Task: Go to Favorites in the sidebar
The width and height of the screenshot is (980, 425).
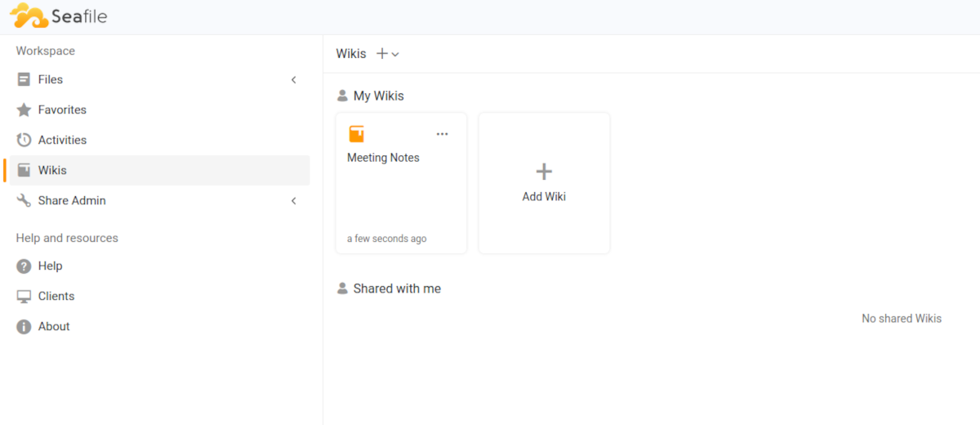Action: (x=62, y=110)
